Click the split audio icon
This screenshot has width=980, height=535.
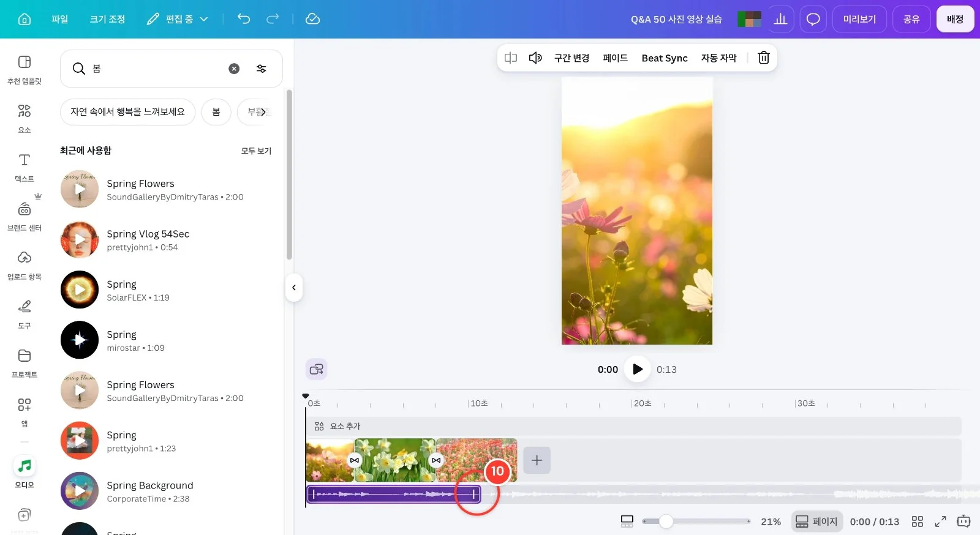tap(511, 58)
